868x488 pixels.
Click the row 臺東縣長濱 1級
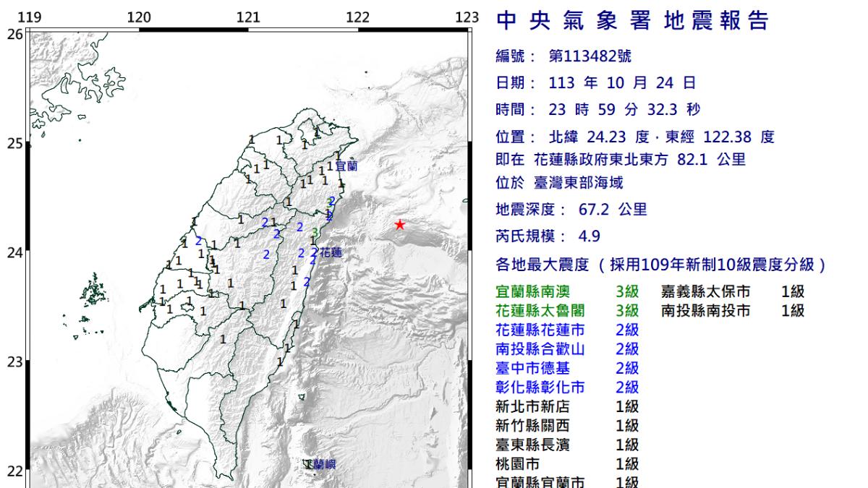567,445
